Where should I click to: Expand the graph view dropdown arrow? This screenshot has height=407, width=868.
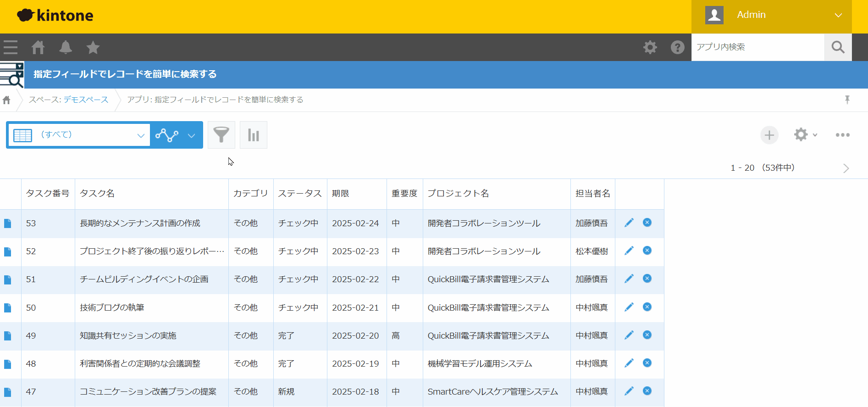tap(192, 135)
